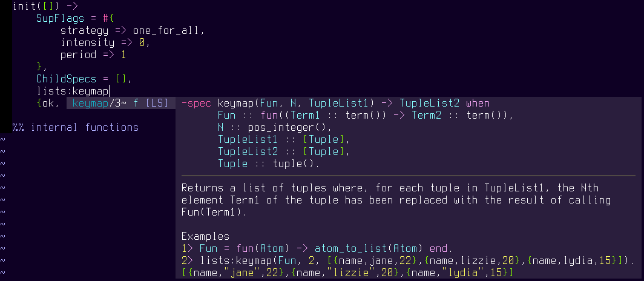
Task: Select the keymap/3 completion entry
Action: 97,104
